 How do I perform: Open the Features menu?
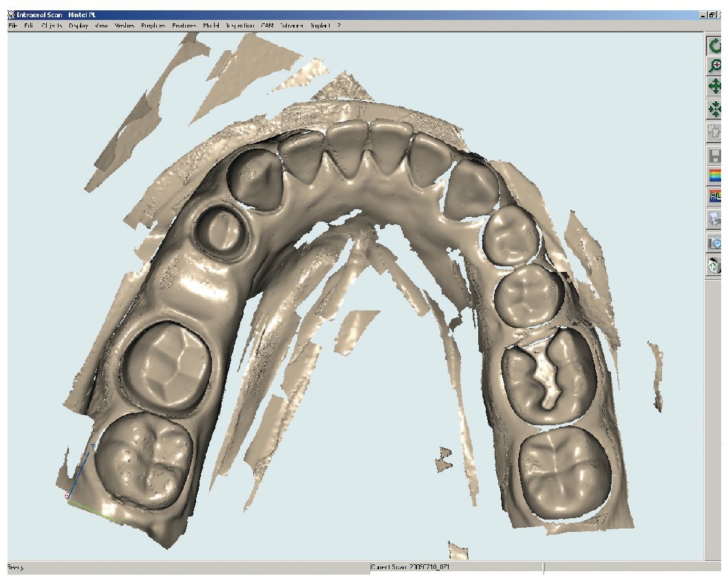click(184, 25)
